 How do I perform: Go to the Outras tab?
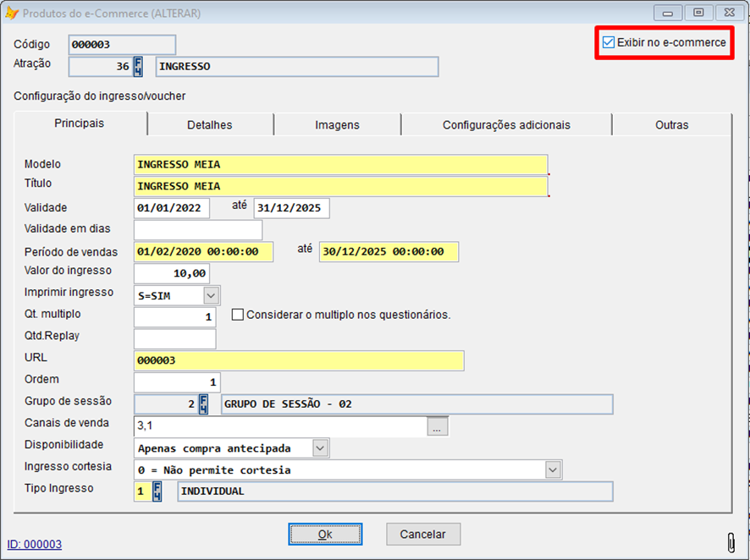(671, 124)
